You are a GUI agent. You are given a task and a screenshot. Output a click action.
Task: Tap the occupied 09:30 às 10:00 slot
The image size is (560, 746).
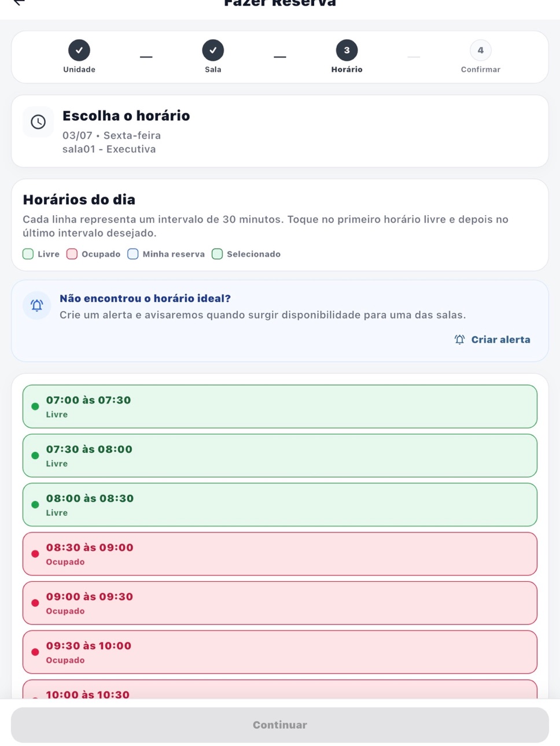pyautogui.click(x=280, y=652)
